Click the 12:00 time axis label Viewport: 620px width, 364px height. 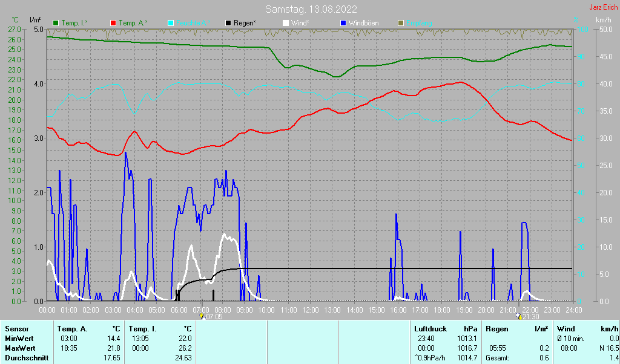coord(310,310)
